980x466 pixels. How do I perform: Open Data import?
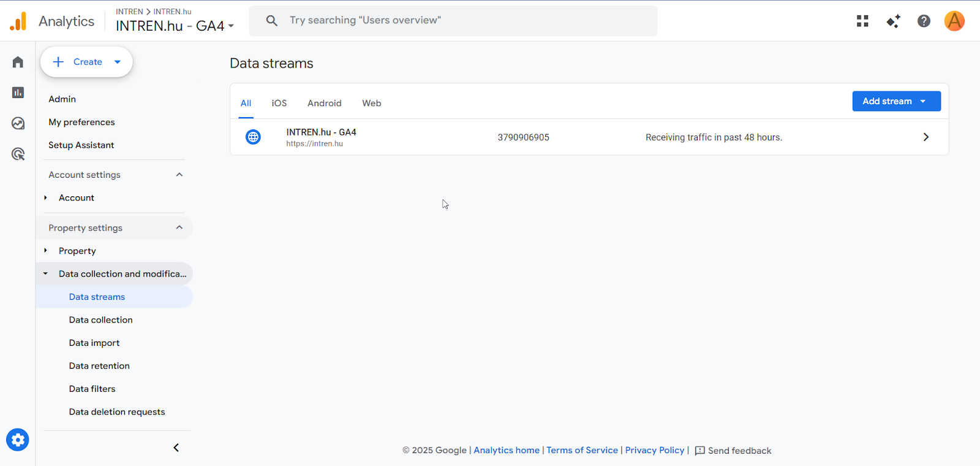(x=94, y=343)
